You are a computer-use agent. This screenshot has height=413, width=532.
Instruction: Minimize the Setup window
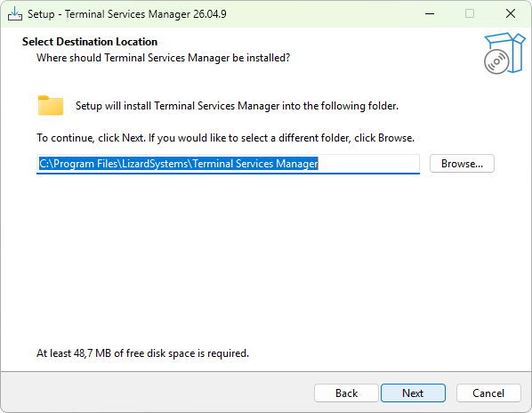(x=430, y=14)
